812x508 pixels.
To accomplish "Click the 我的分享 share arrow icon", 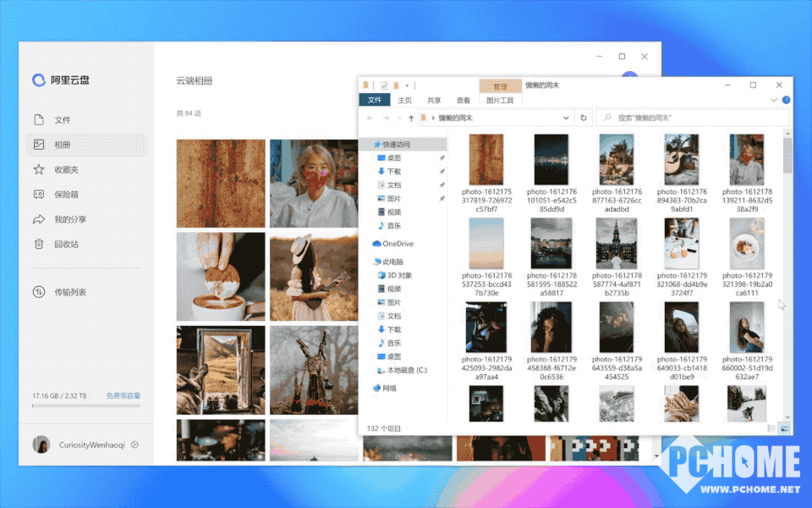I will (39, 219).
